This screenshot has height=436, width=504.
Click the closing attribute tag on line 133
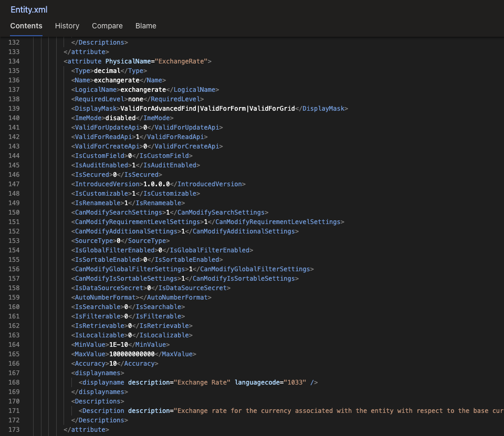click(x=86, y=52)
